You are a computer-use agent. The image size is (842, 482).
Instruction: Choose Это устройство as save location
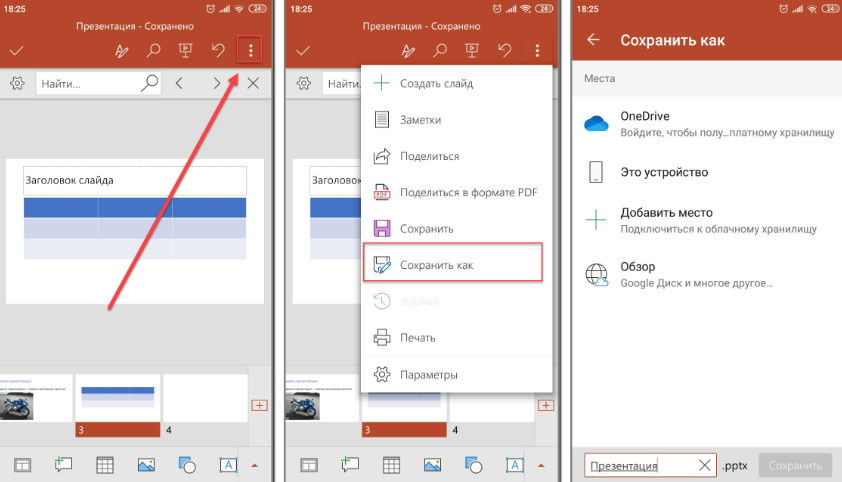click(x=663, y=172)
